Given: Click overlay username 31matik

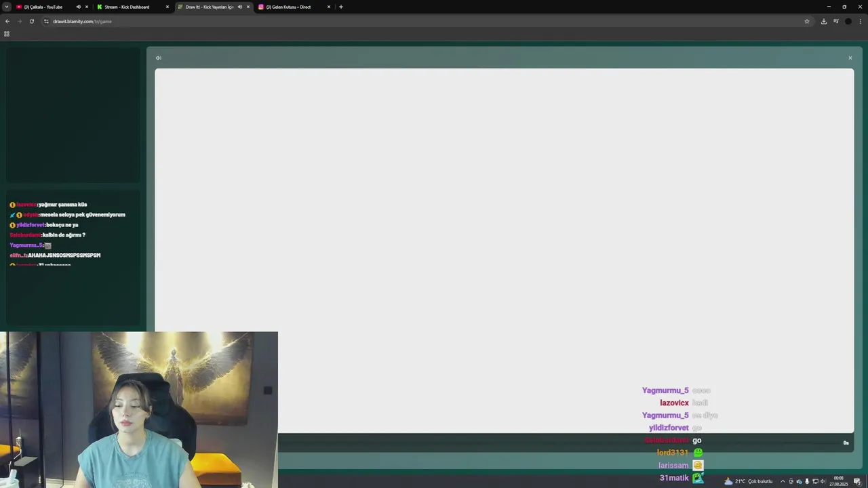Looking at the screenshot, I should point(674,478).
